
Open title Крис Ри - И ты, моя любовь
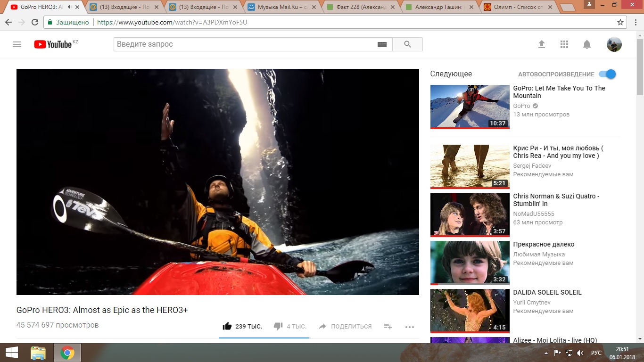(559, 152)
